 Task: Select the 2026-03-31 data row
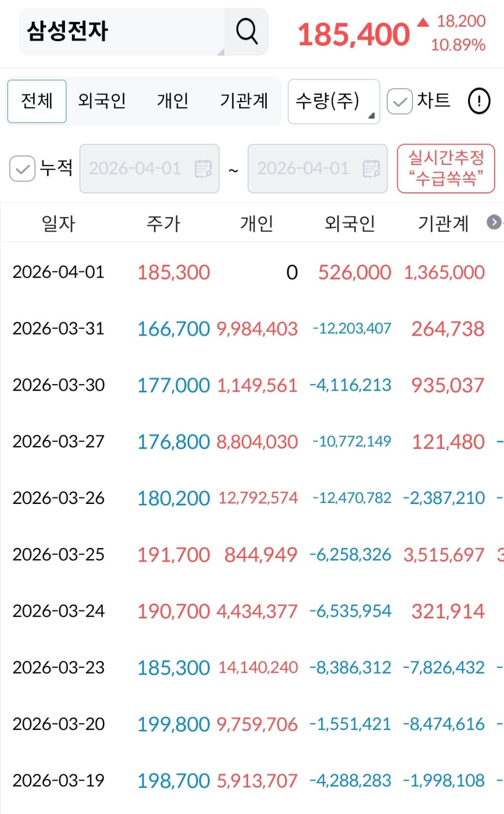(252, 328)
